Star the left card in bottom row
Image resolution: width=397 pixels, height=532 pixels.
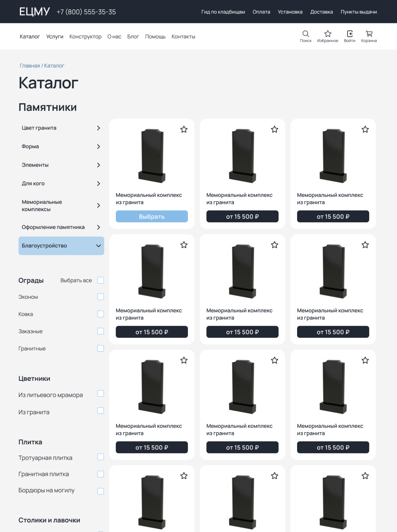[x=184, y=476]
